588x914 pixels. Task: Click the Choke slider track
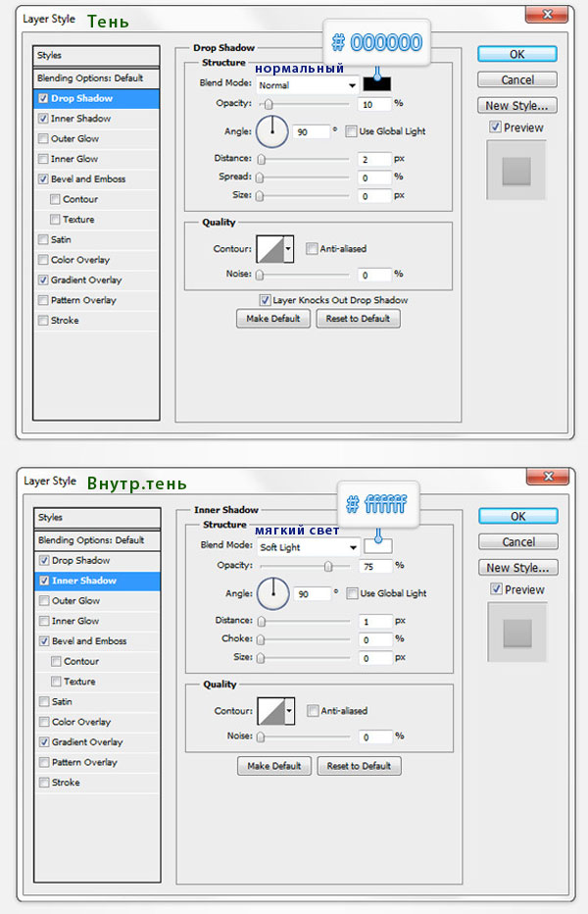(304, 639)
